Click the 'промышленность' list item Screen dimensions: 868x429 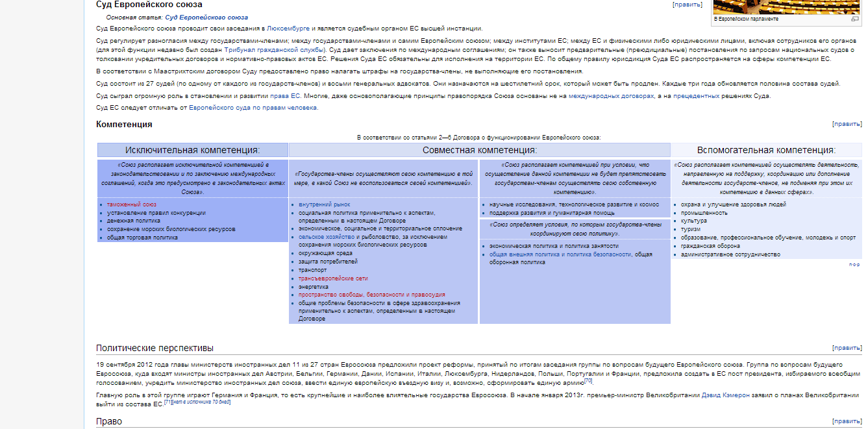(x=704, y=213)
